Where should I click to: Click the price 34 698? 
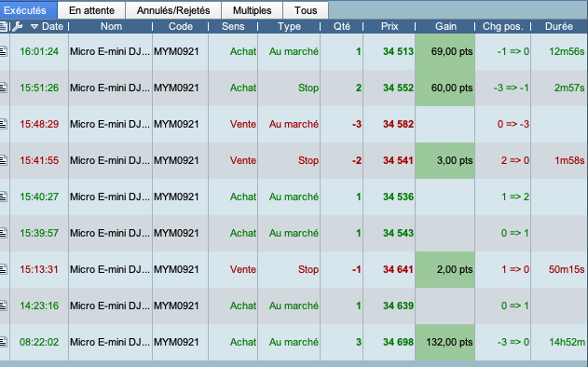pyautogui.click(x=398, y=342)
